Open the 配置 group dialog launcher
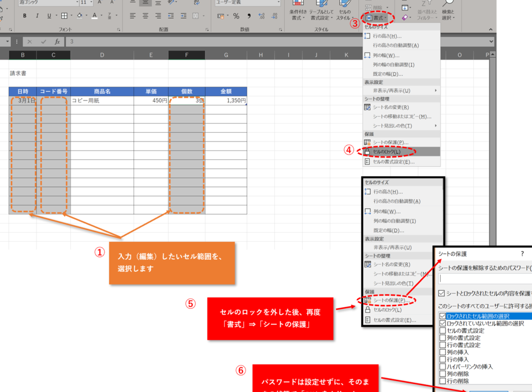 tap(207, 30)
